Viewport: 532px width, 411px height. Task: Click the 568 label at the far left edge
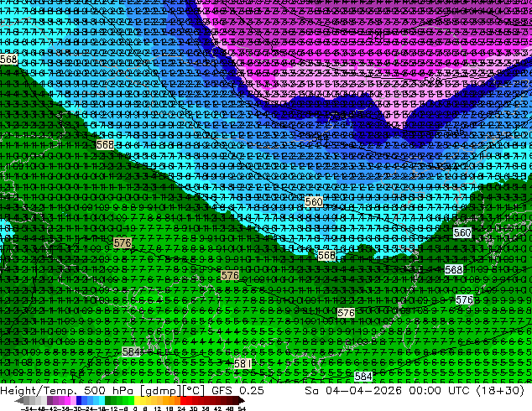[x=8, y=59]
